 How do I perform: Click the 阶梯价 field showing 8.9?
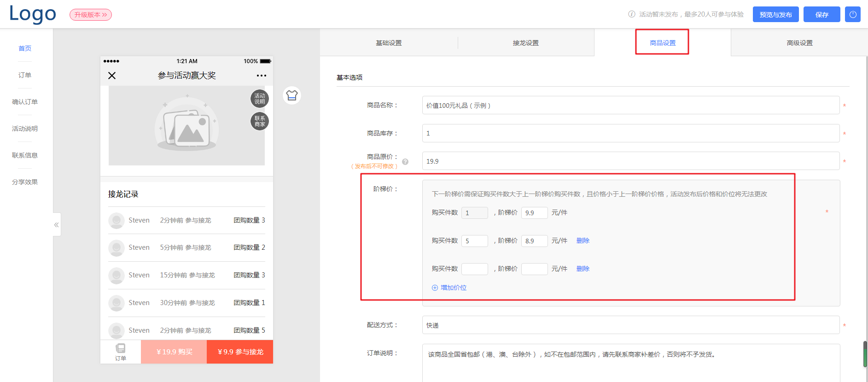coord(535,241)
